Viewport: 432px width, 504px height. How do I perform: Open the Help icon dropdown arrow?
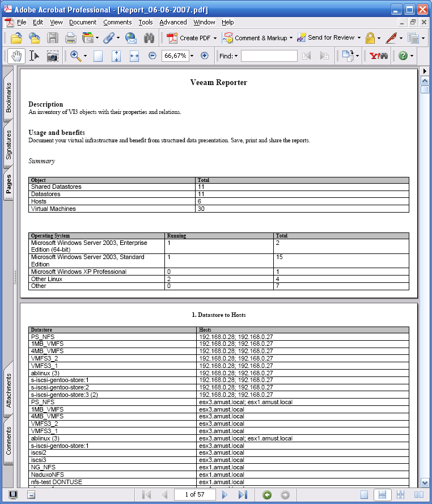[412, 56]
